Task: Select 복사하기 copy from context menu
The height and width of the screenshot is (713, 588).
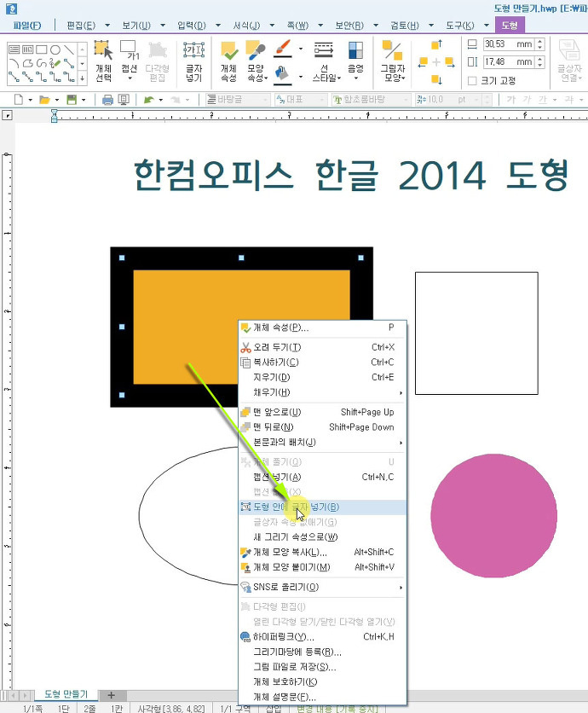Action: 322,362
